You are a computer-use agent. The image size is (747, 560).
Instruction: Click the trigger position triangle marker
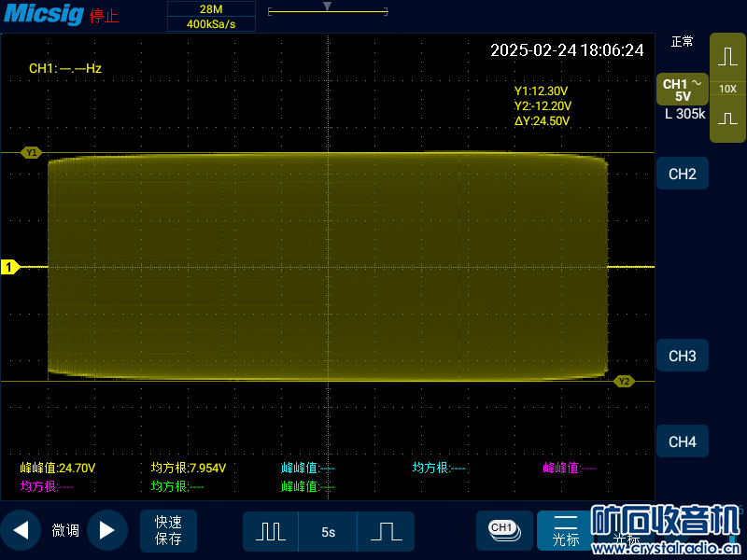click(x=327, y=7)
